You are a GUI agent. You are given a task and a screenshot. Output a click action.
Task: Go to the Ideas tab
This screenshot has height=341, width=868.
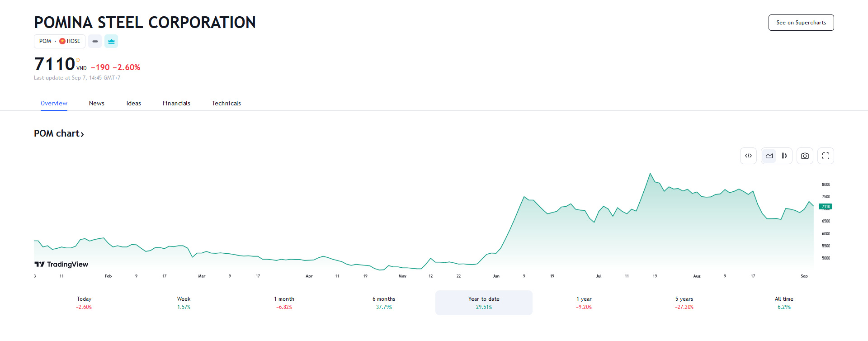(134, 103)
